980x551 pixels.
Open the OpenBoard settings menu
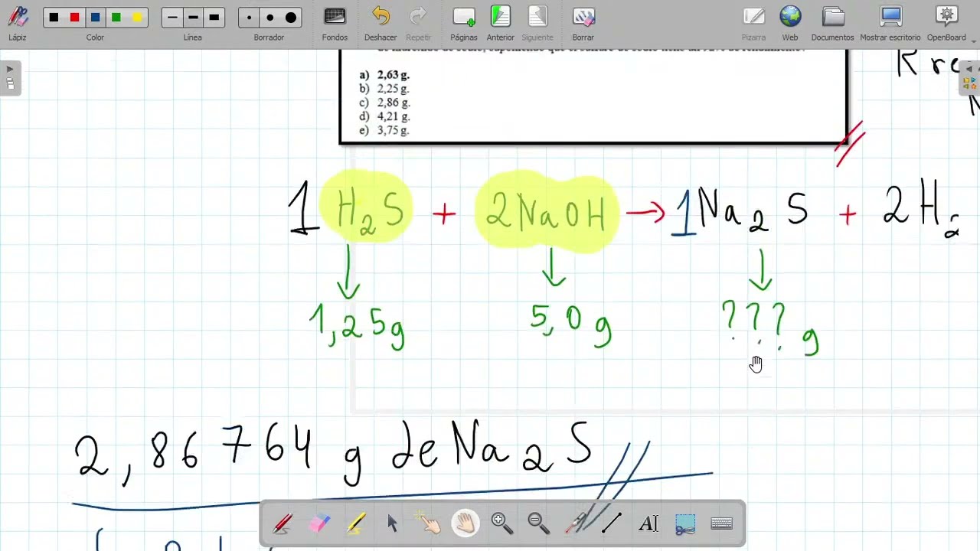click(x=946, y=23)
